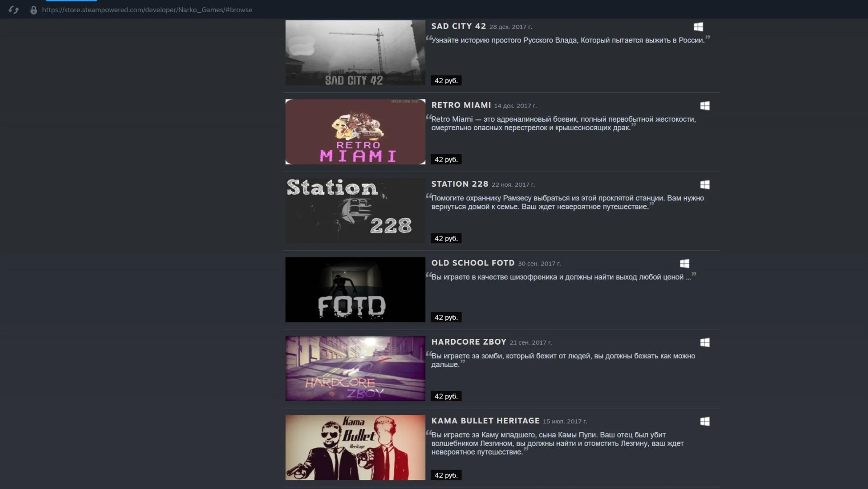Click the 42 руб. price of Kama Bullet Heritage
The image size is (868, 489).
coord(446,475)
